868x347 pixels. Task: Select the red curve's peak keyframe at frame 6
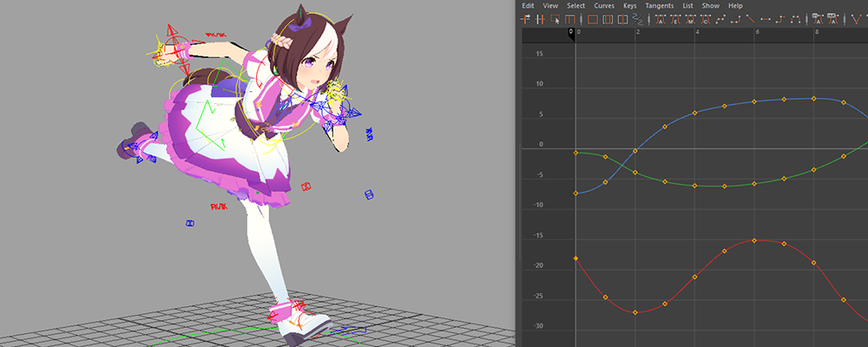tap(754, 240)
